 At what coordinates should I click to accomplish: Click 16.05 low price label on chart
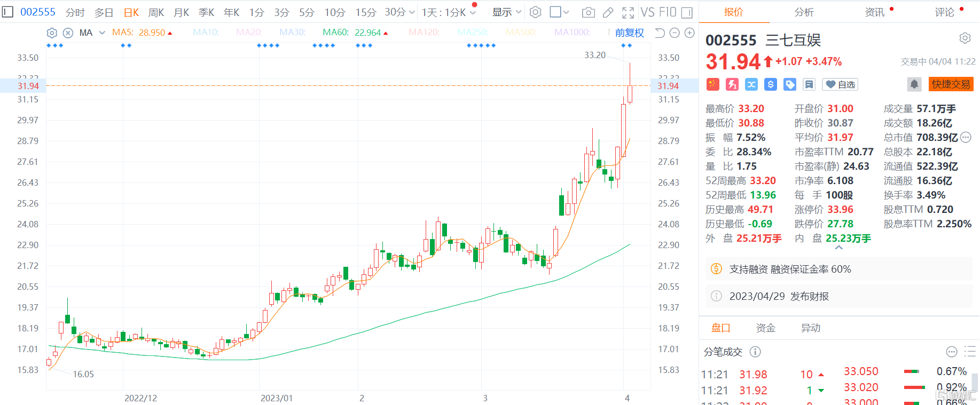(x=83, y=374)
